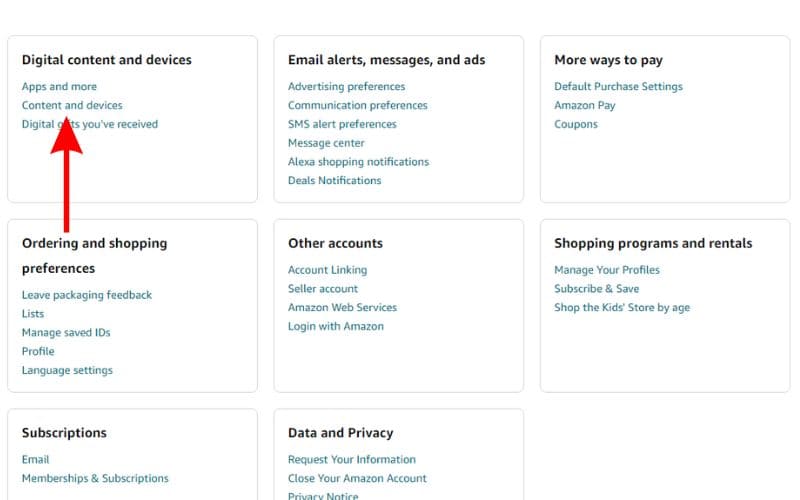Visit the Message center

(x=326, y=143)
